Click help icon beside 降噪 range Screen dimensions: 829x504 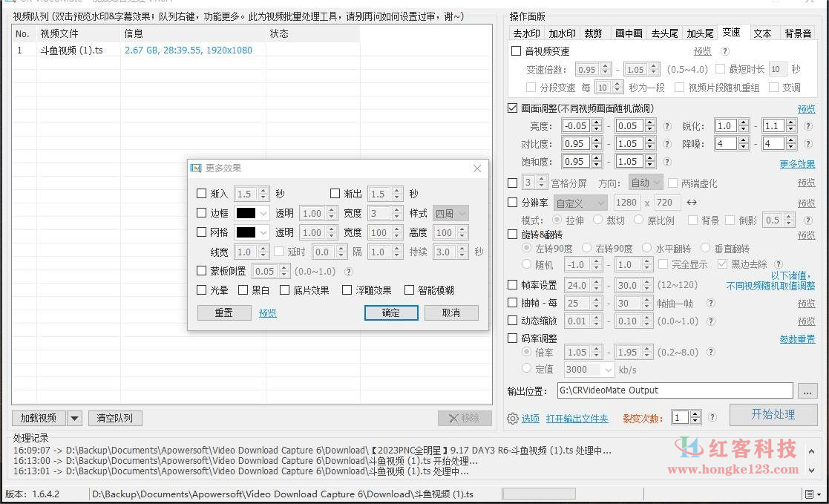click(808, 144)
